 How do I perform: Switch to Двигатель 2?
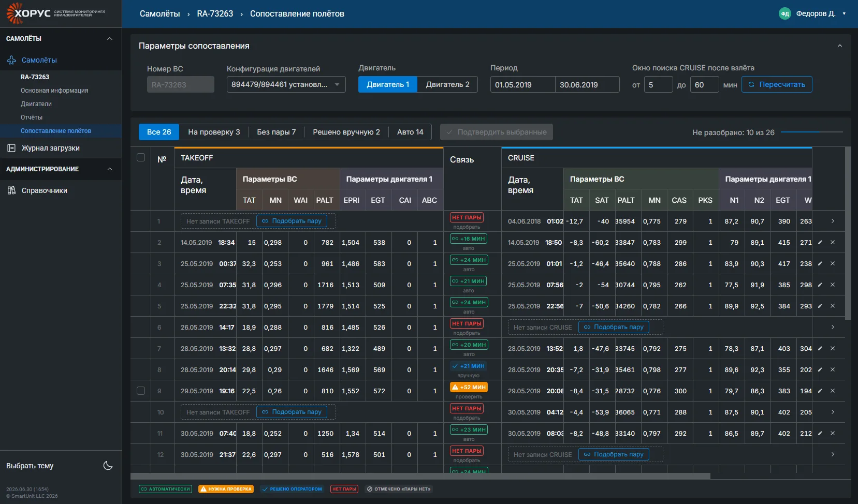(x=447, y=84)
